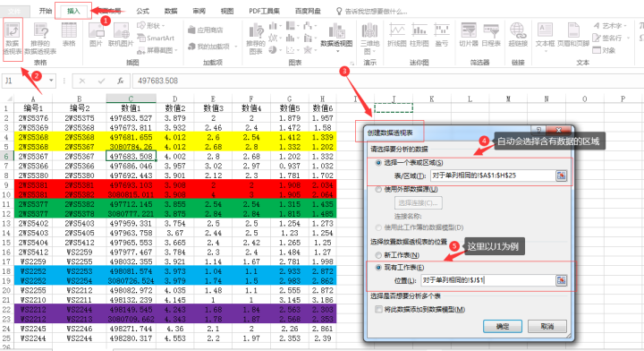This screenshot has width=644, height=351.
Task: Switch to the 数据 data tab
Action: 171,11
